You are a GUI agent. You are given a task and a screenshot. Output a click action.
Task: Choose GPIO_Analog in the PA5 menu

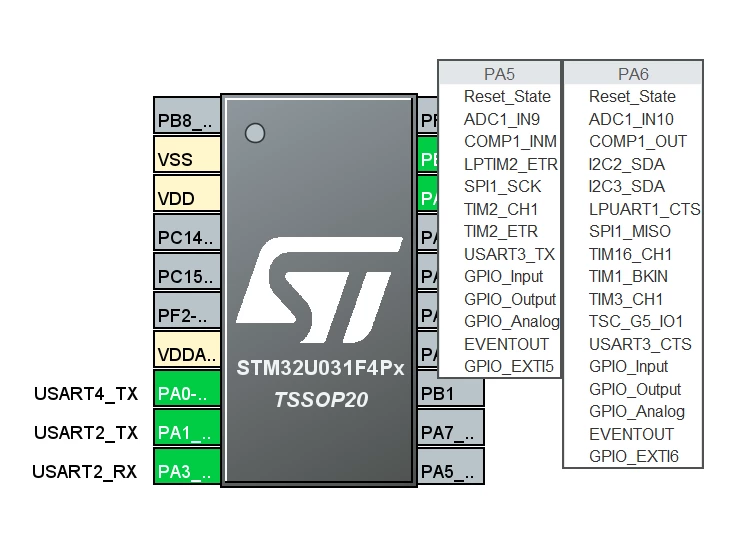point(499,321)
